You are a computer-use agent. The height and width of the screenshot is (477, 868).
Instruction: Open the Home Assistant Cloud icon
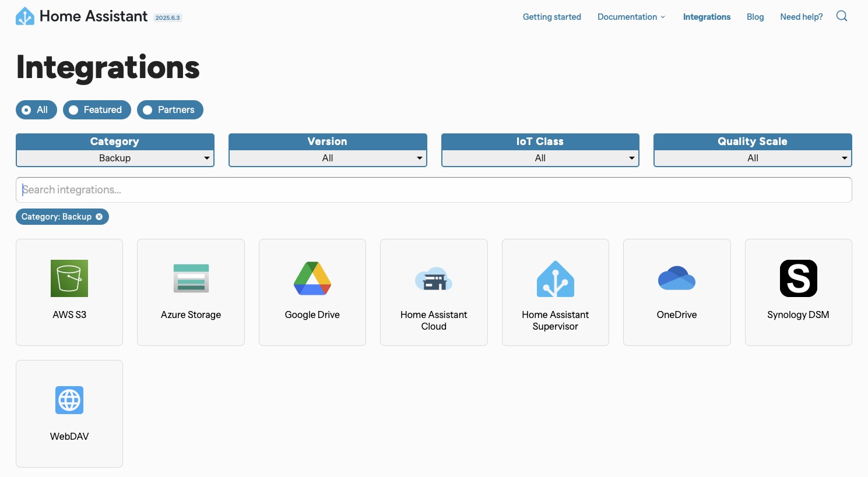pos(434,280)
